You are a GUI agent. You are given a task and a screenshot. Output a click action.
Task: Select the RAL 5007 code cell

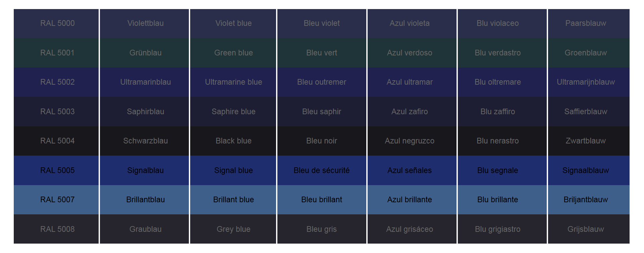tap(57, 200)
